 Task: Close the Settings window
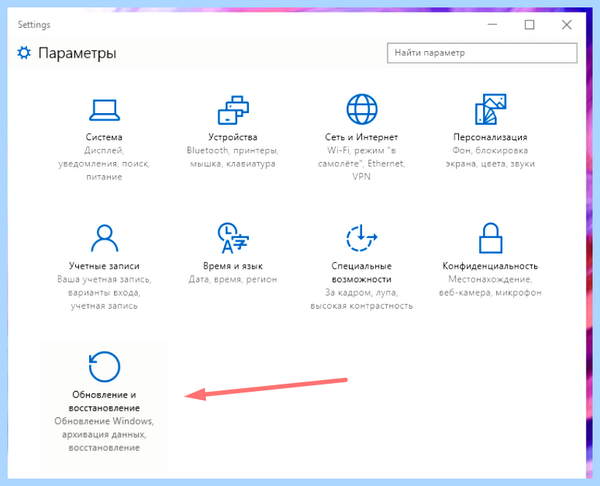tap(567, 24)
